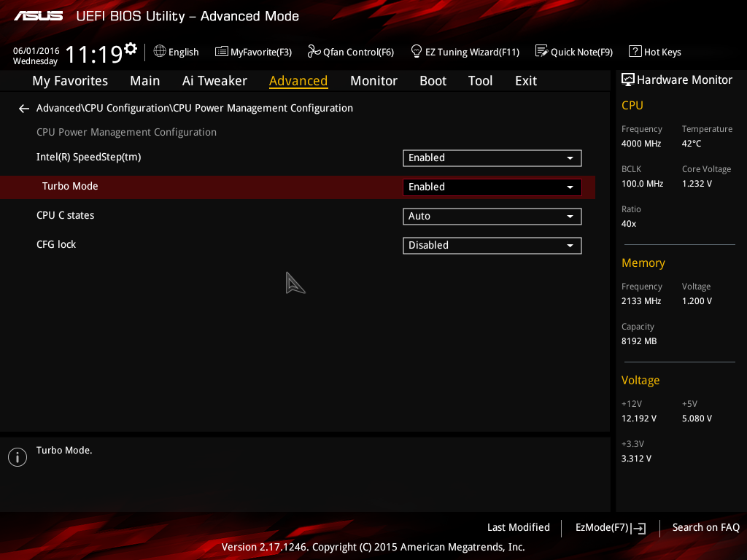
Task: Click Core Voltage value 1.232 V
Action: pyautogui.click(x=697, y=183)
